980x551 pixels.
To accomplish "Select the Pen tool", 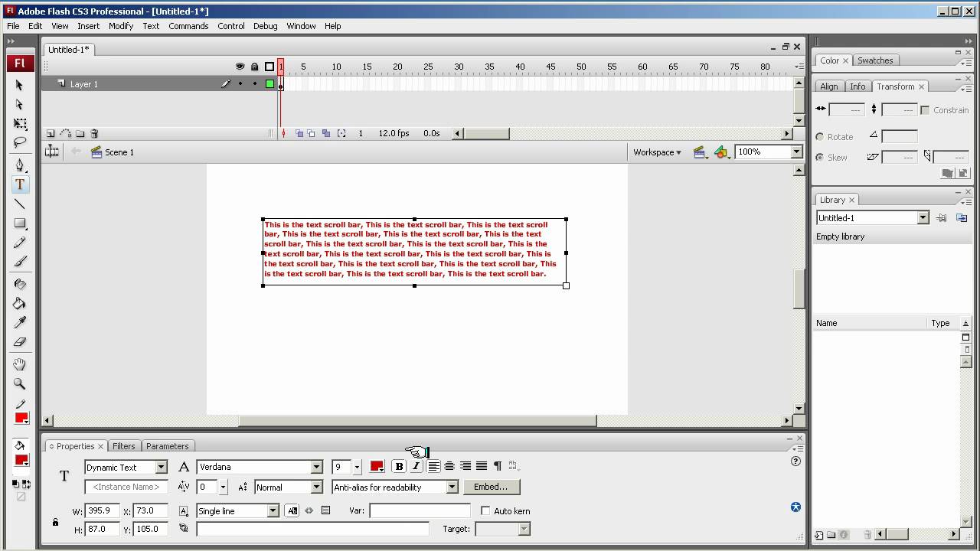I will pyautogui.click(x=20, y=165).
